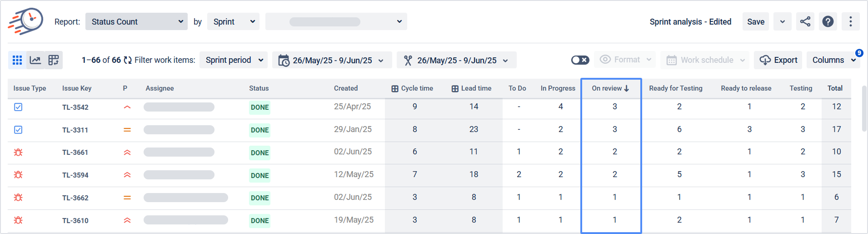The width and height of the screenshot is (868, 234).
Task: Toggle the switch left of Format
Action: click(x=580, y=60)
